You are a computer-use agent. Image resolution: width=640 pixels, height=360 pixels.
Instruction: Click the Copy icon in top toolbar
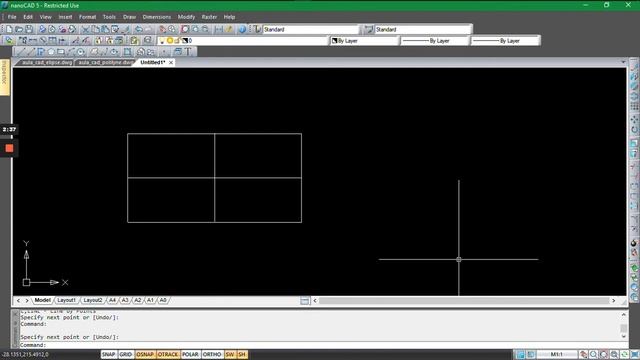tap(95, 29)
